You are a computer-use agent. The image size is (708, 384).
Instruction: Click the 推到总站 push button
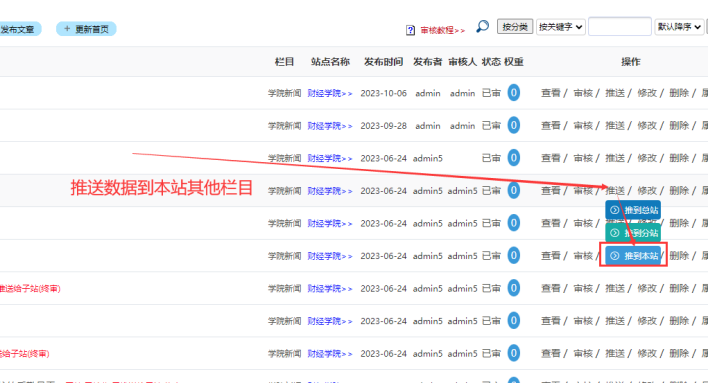click(x=633, y=210)
